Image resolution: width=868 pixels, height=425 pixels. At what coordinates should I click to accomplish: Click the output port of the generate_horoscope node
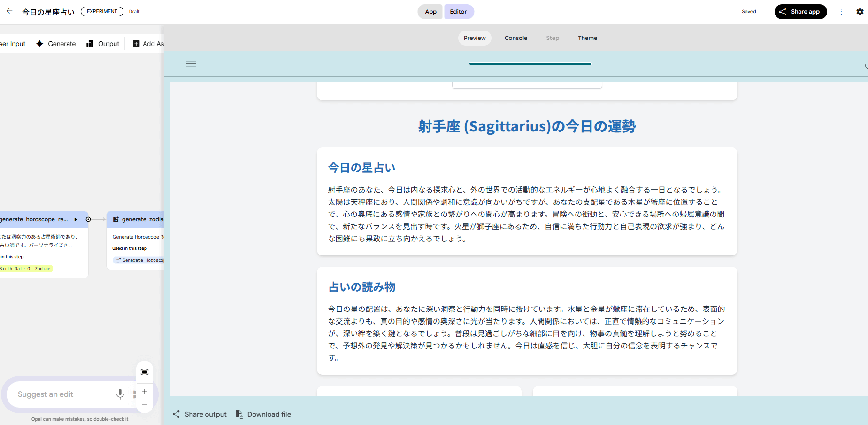click(x=88, y=219)
